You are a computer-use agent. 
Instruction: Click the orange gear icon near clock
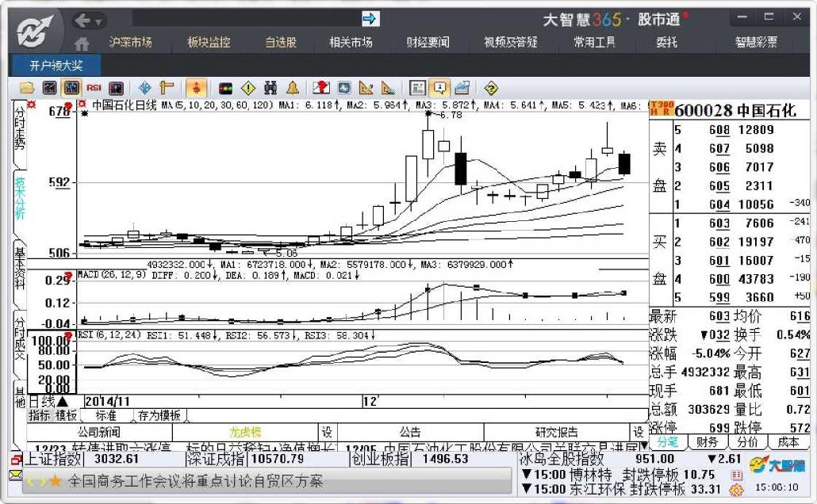[736, 490]
